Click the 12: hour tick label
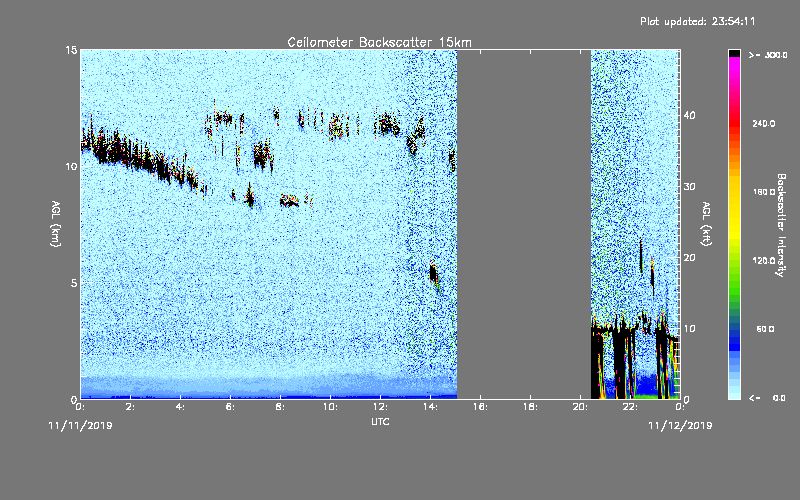Viewport: 800px width, 500px height. pos(380,407)
